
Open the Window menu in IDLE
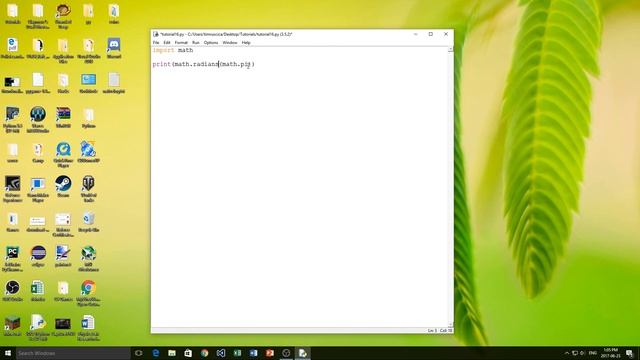230,42
